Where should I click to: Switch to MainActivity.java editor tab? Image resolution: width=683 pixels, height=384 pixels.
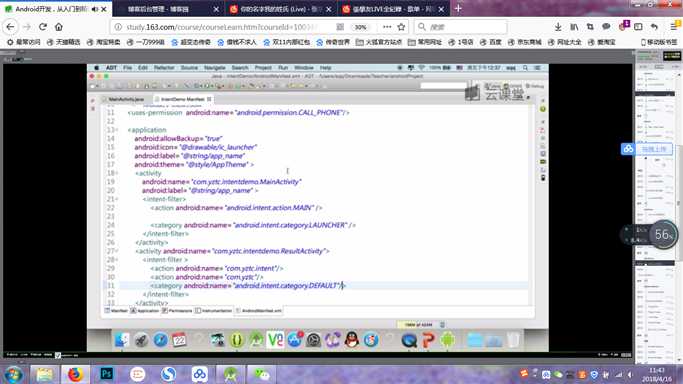pyautogui.click(x=125, y=99)
